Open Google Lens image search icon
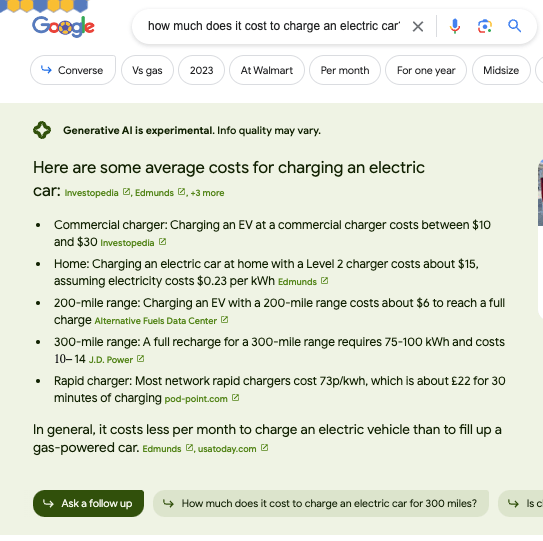 (x=484, y=26)
